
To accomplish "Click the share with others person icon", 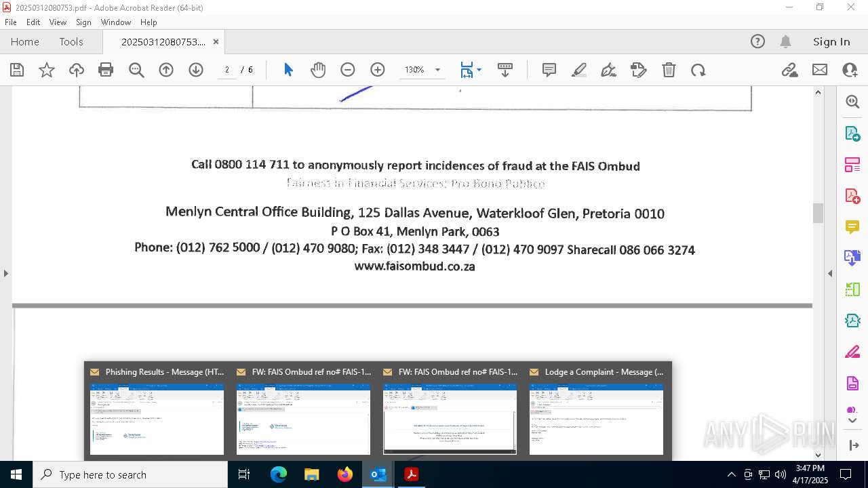I will coord(850,70).
